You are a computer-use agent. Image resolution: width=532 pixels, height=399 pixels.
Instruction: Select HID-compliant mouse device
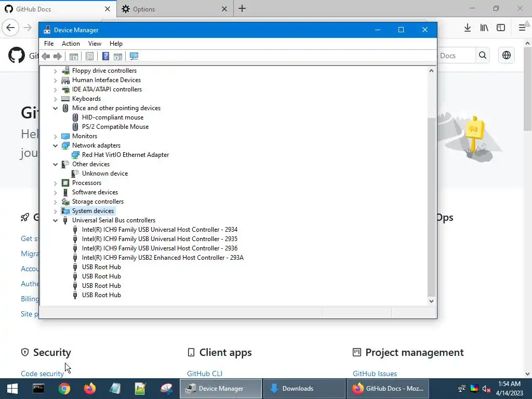point(113,117)
